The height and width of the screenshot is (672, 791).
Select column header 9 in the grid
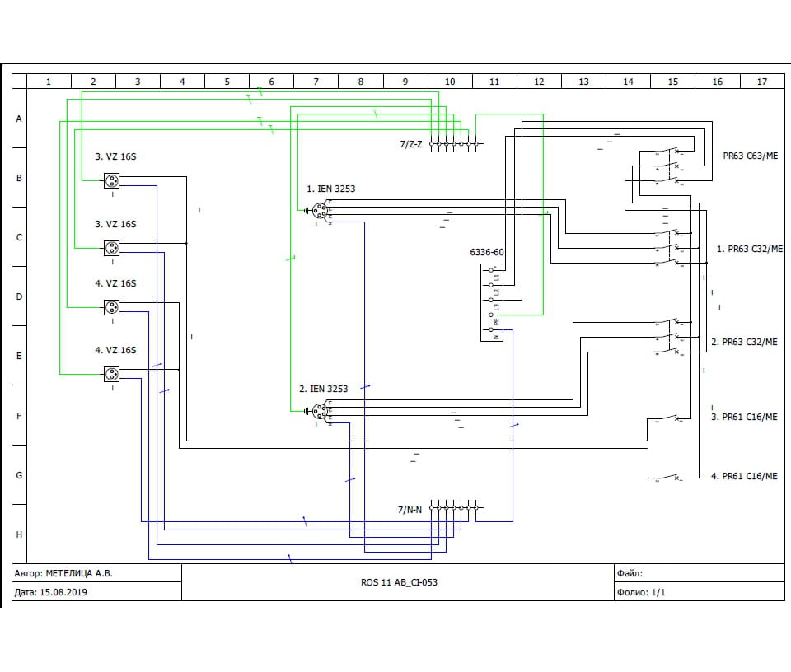(405, 82)
